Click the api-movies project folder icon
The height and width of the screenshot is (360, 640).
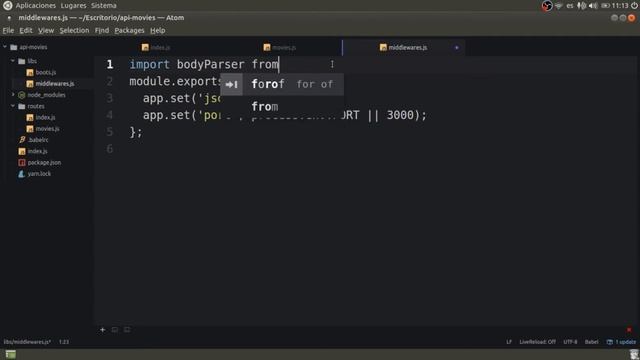pos(13,47)
